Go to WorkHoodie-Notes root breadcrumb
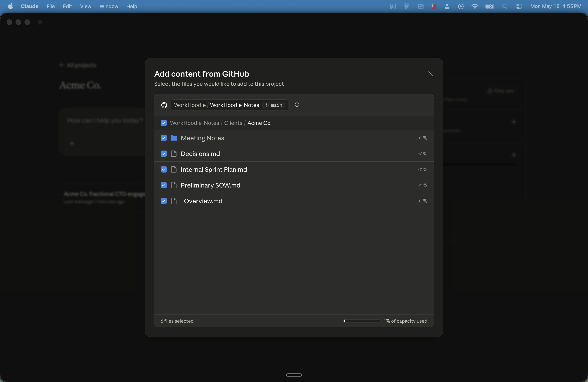 tap(194, 123)
